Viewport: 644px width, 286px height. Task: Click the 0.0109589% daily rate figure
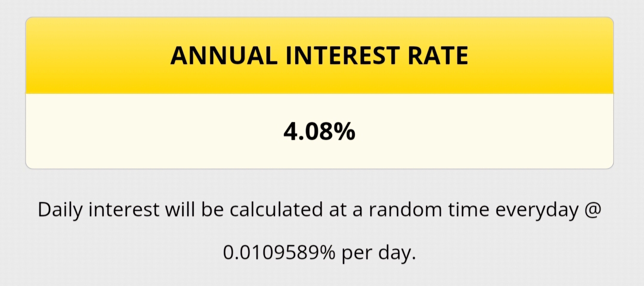point(279,252)
